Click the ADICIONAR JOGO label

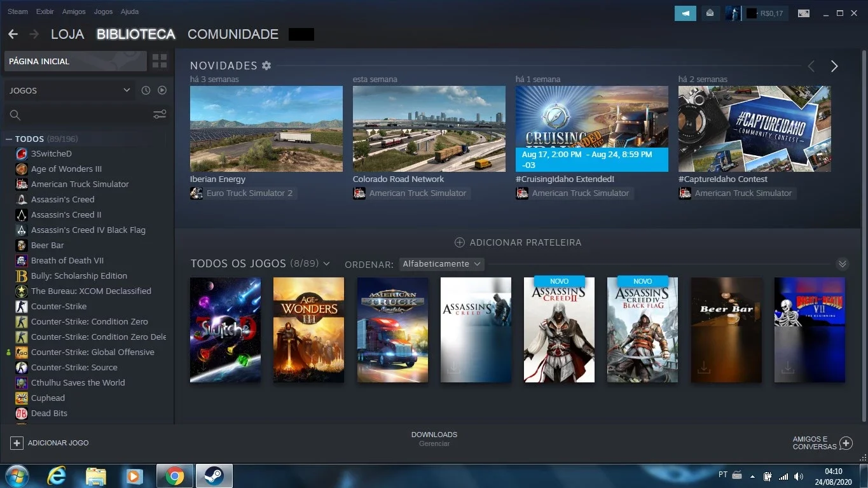[x=59, y=443]
